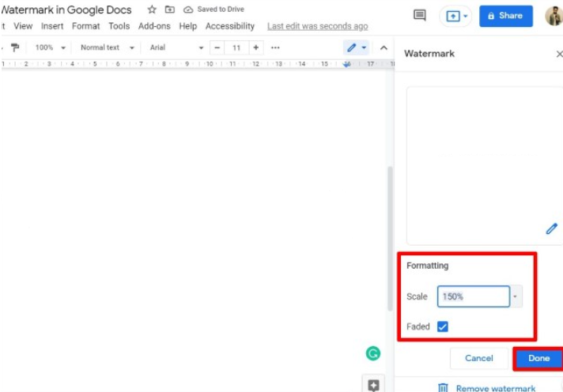Click the Grammarly icon
563x392 pixels.
pos(373,353)
